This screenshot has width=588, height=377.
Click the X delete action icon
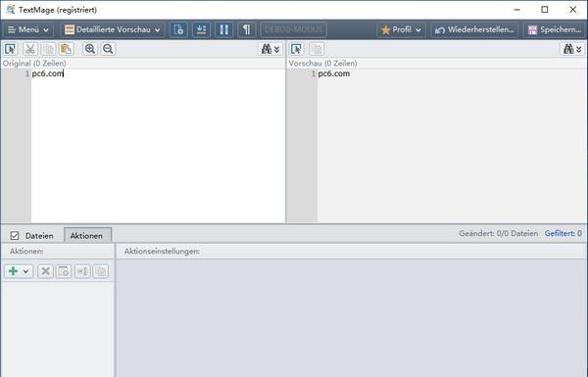(45, 271)
